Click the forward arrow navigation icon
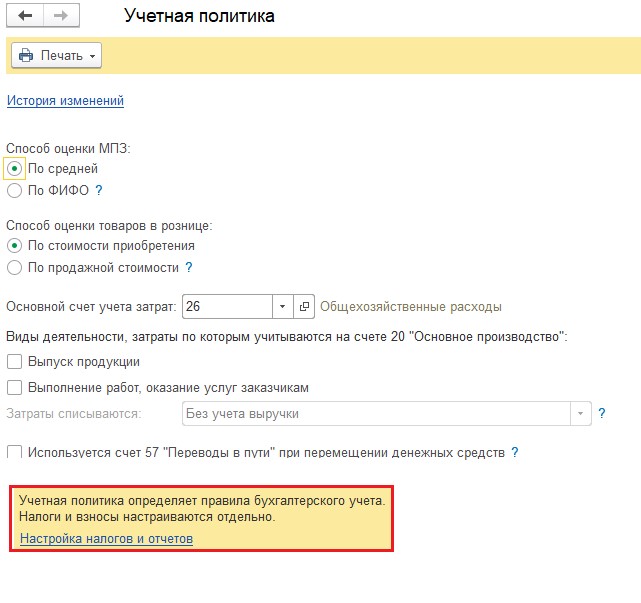This screenshot has width=641, height=603. [60, 17]
